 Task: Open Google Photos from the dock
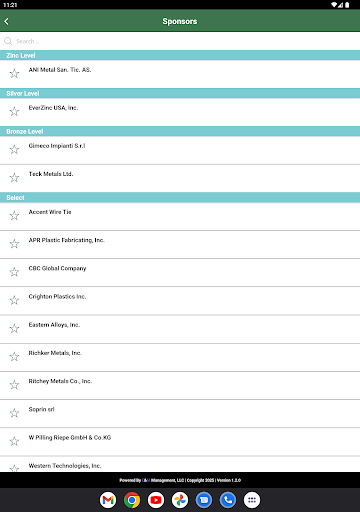180,500
